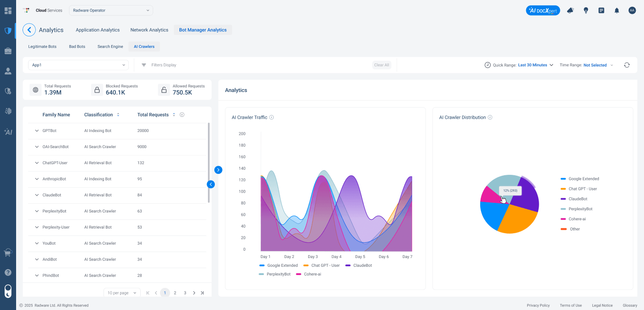Click the Blocked Requests lock icon
Image resolution: width=644 pixels, height=310 pixels.
[97, 90]
